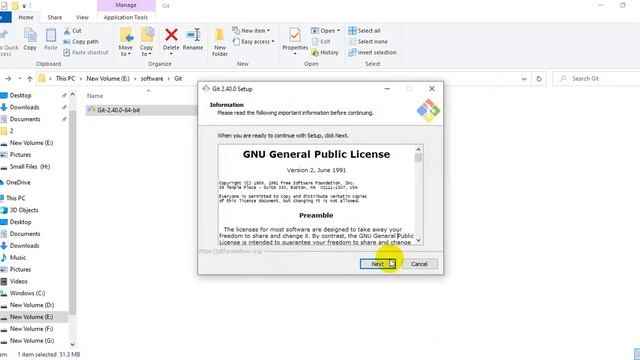Screen dimensions: 640x360
Task: Click the Forward navigation arrow
Action: (x=8, y=79)
